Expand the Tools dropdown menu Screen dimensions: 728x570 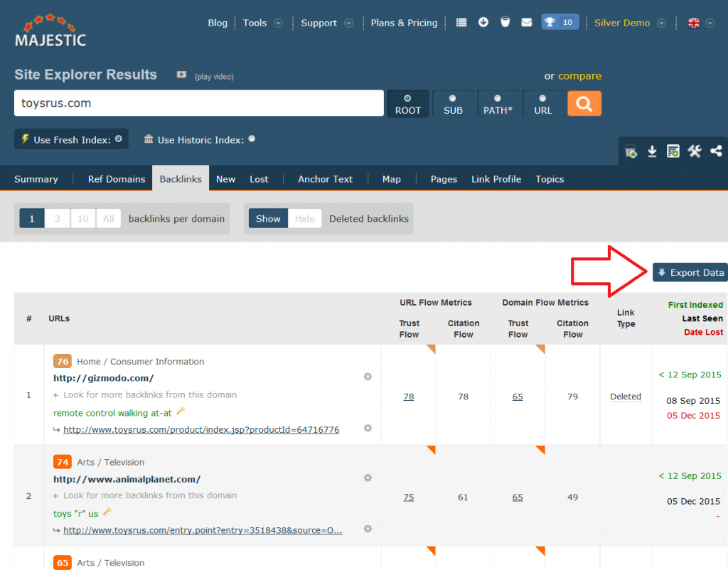[x=278, y=23]
